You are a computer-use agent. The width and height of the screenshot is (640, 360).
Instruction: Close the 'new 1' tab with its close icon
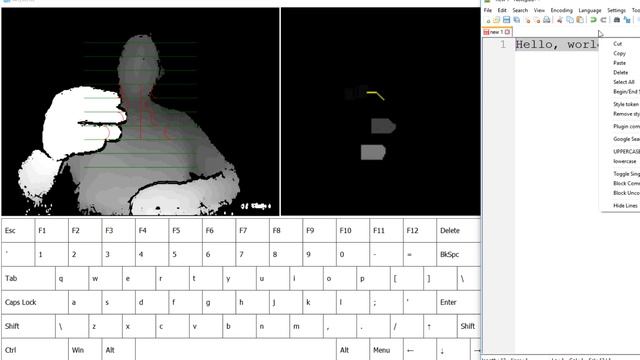tap(507, 32)
